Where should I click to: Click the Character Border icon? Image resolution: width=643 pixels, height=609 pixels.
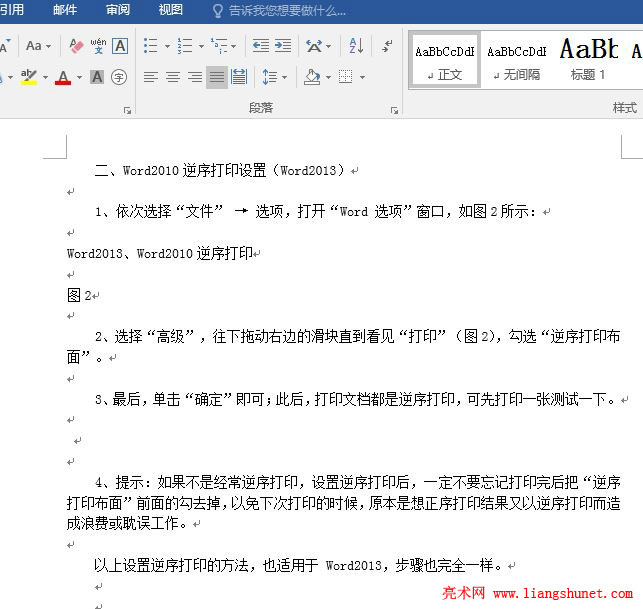(120, 46)
